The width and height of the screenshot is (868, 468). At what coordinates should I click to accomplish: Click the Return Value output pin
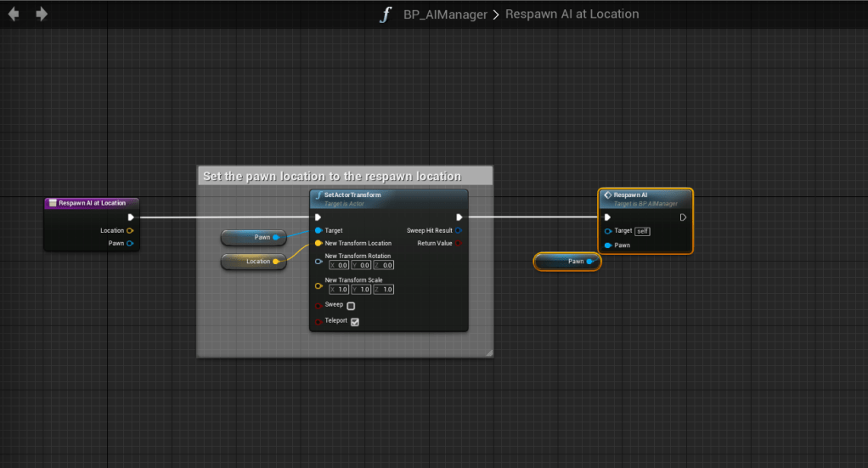pyautogui.click(x=459, y=243)
